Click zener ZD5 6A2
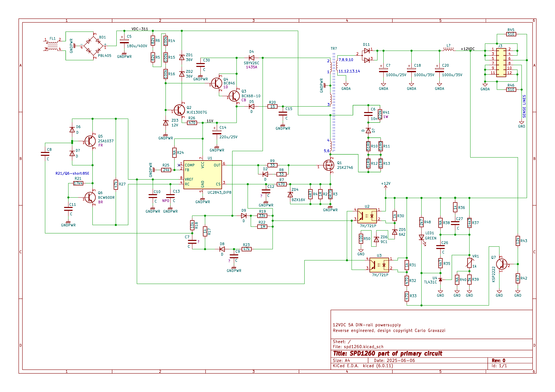 pos(395,232)
